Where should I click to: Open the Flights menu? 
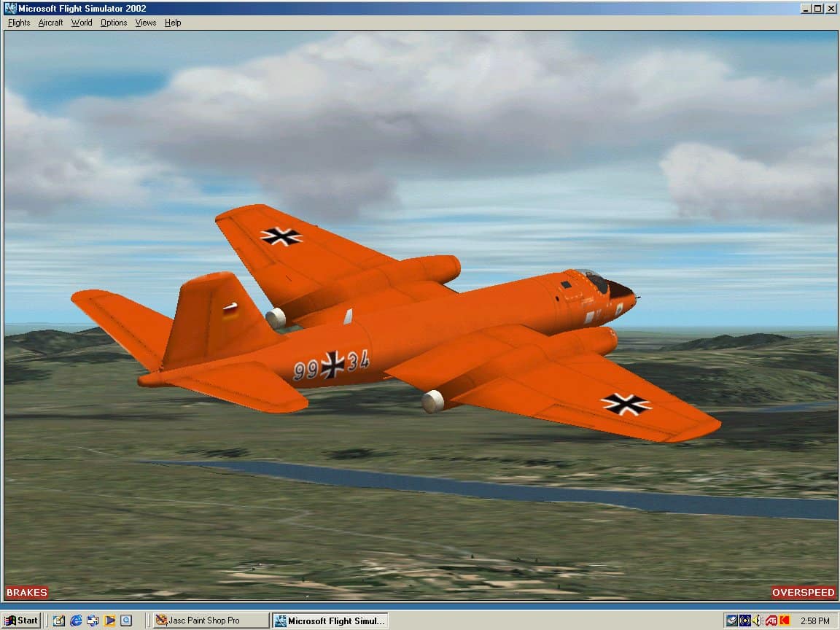pyautogui.click(x=19, y=23)
